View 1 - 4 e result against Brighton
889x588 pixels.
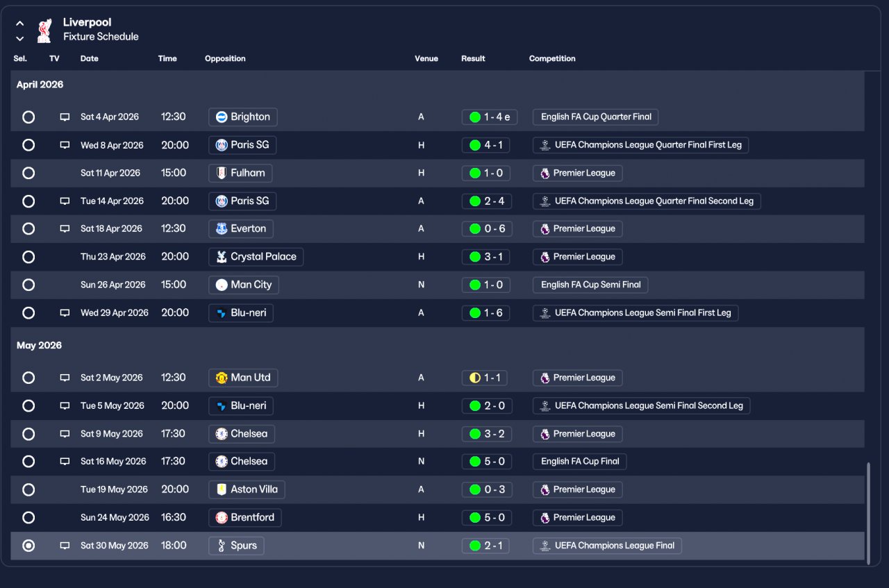[x=490, y=117]
